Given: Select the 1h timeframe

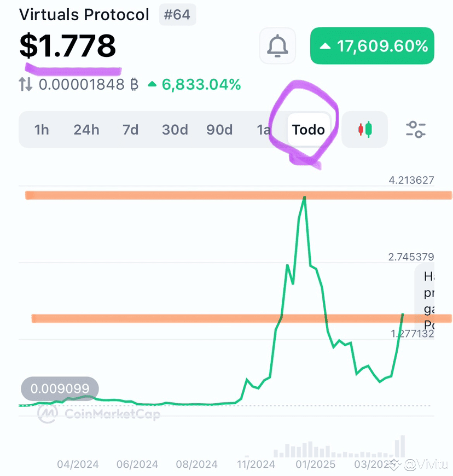Looking at the screenshot, I should (42, 130).
